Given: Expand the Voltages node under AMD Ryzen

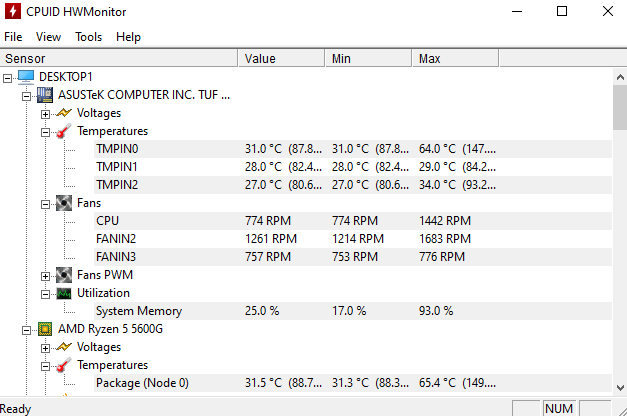Looking at the screenshot, I should click(x=45, y=347).
